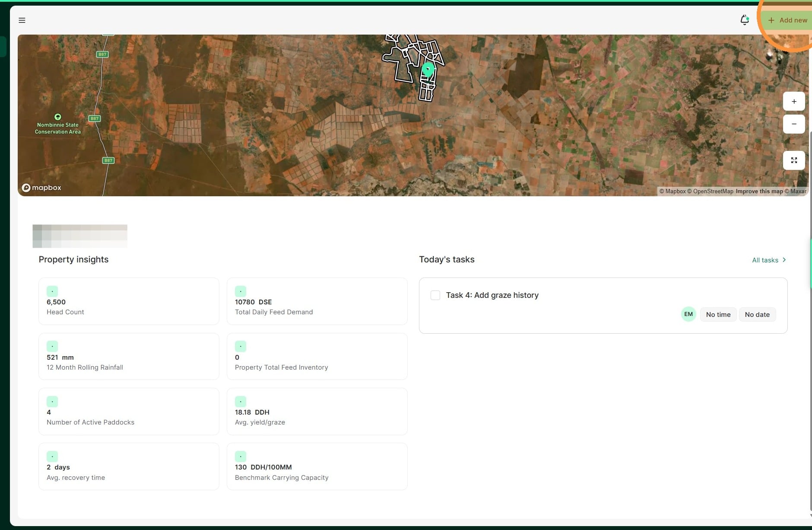Image resolution: width=812 pixels, height=530 pixels.
Task: Click the Benchmark Carrying Capacity card
Action: pos(317,466)
